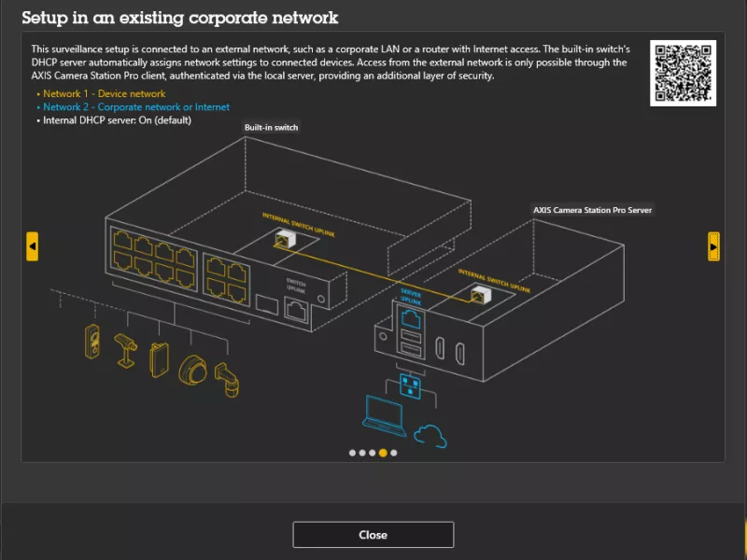Select the Internal Switch Uplink port on server
Image resolution: width=747 pixels, height=560 pixels.
[479, 297]
